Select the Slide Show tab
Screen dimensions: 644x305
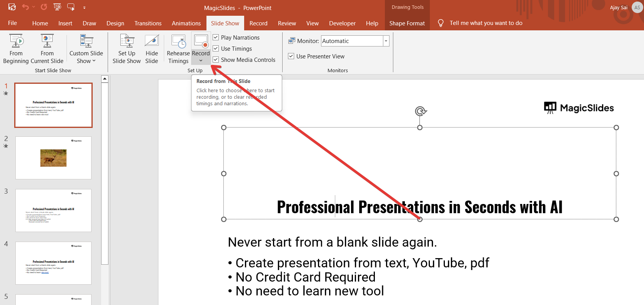click(225, 23)
